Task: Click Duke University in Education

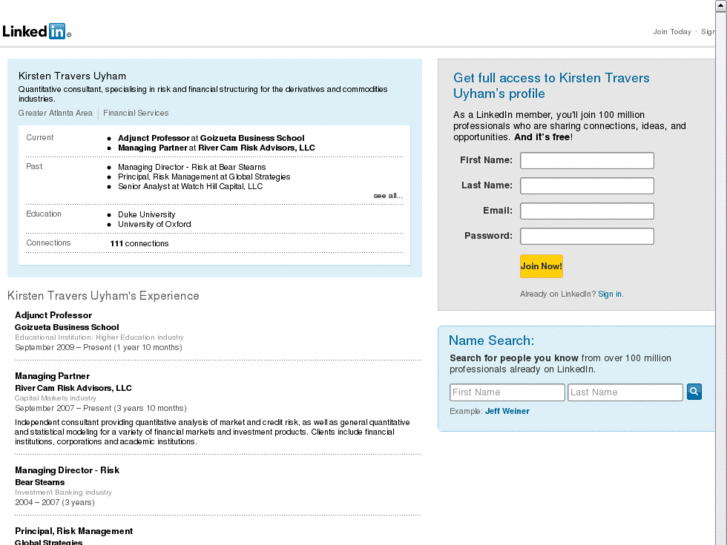Action: click(x=147, y=215)
